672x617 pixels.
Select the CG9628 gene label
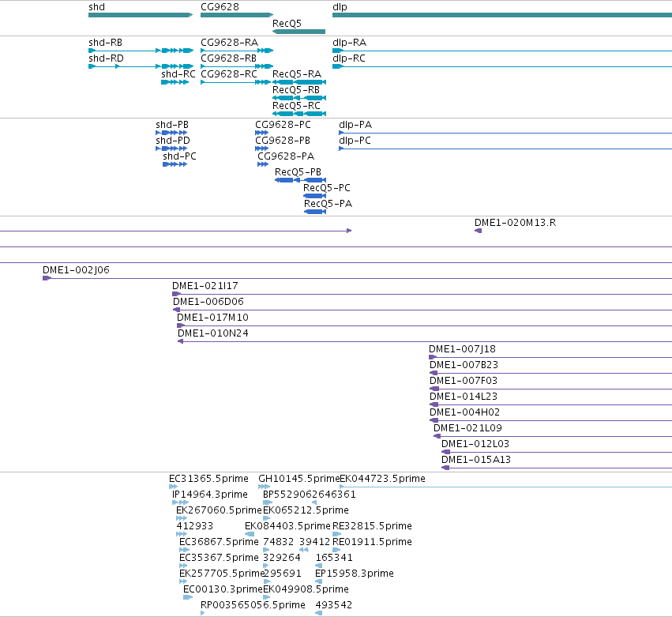220,7
